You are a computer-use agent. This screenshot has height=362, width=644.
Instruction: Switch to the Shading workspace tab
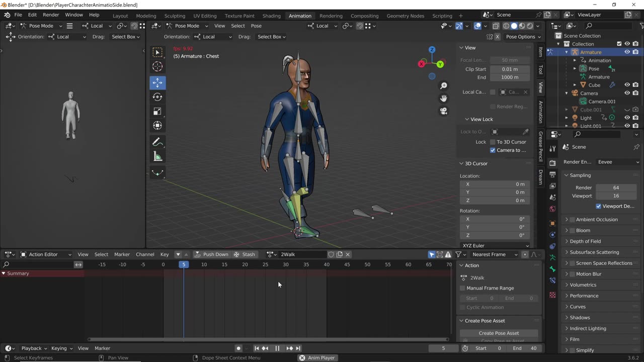271,16
